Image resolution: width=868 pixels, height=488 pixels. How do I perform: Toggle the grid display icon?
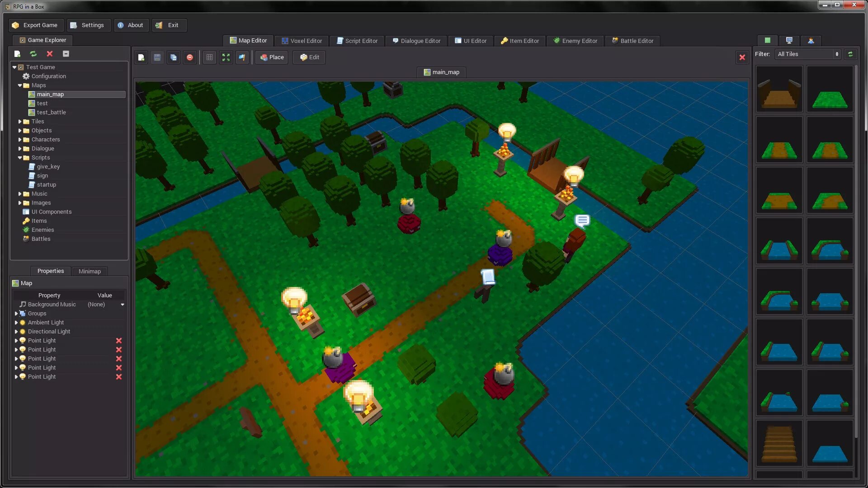[209, 57]
